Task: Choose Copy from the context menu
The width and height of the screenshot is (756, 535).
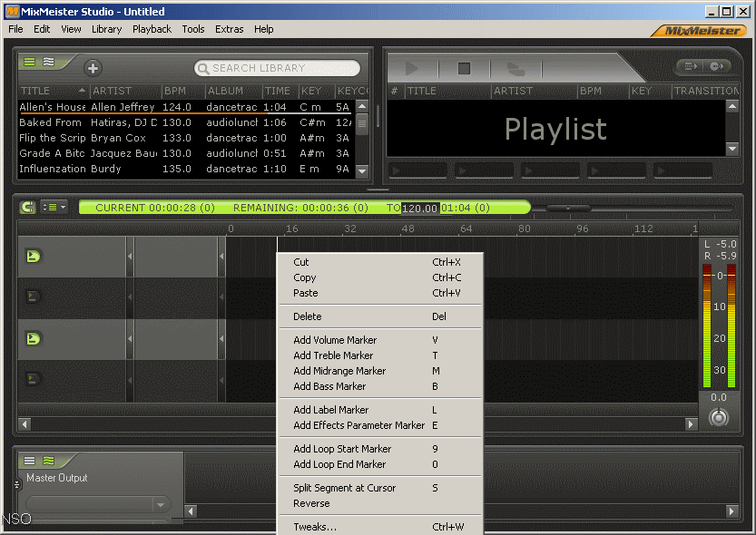Action: tap(380, 277)
